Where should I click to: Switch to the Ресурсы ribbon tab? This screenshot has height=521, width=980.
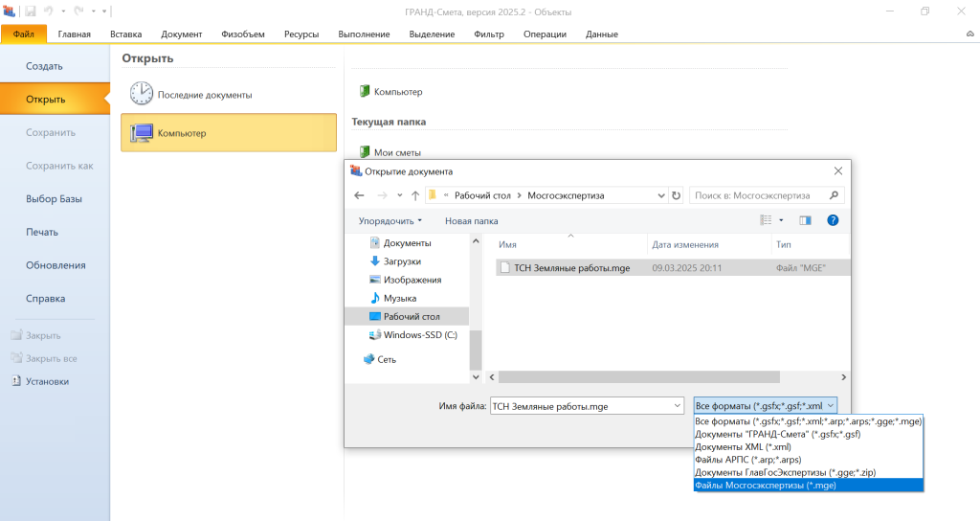tap(301, 34)
